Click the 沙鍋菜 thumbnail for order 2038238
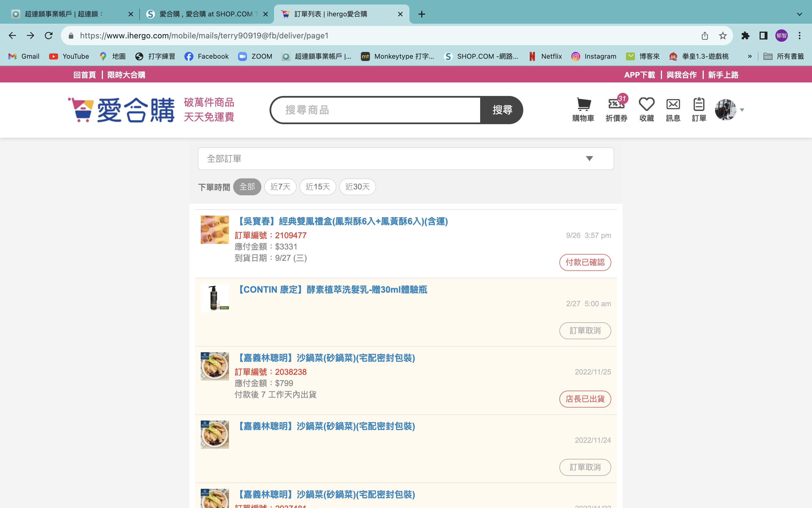812x508 pixels. click(215, 366)
